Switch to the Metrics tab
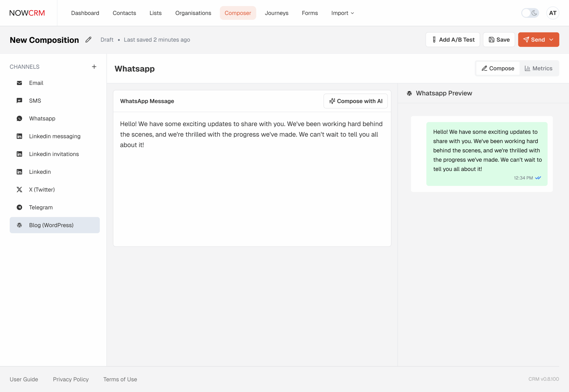This screenshot has height=392, width=569. coord(538,68)
